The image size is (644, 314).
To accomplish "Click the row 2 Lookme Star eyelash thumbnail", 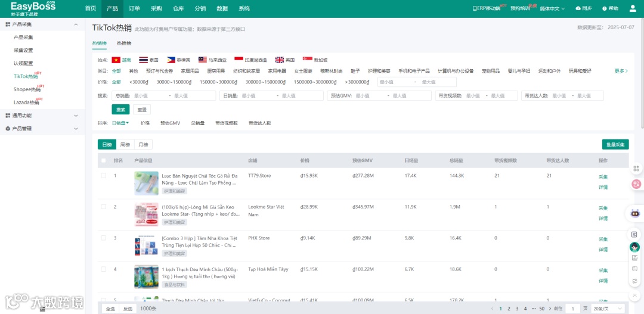I will [x=146, y=214].
